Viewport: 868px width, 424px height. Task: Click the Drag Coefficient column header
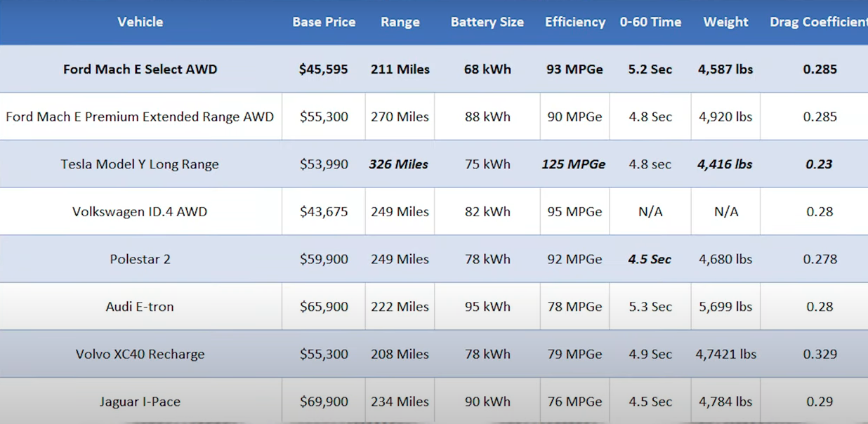click(819, 22)
